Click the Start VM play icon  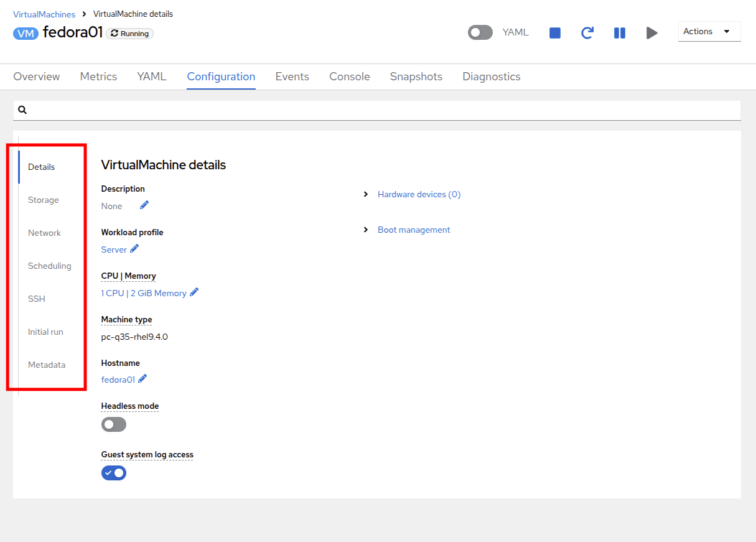click(651, 33)
